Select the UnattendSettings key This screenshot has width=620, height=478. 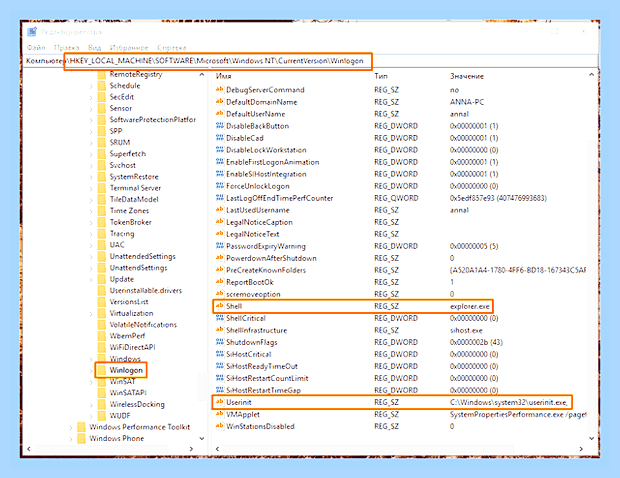[138, 268]
